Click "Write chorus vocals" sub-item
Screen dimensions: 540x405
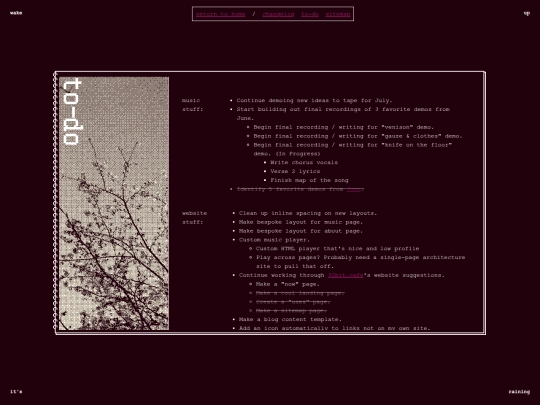point(304,163)
